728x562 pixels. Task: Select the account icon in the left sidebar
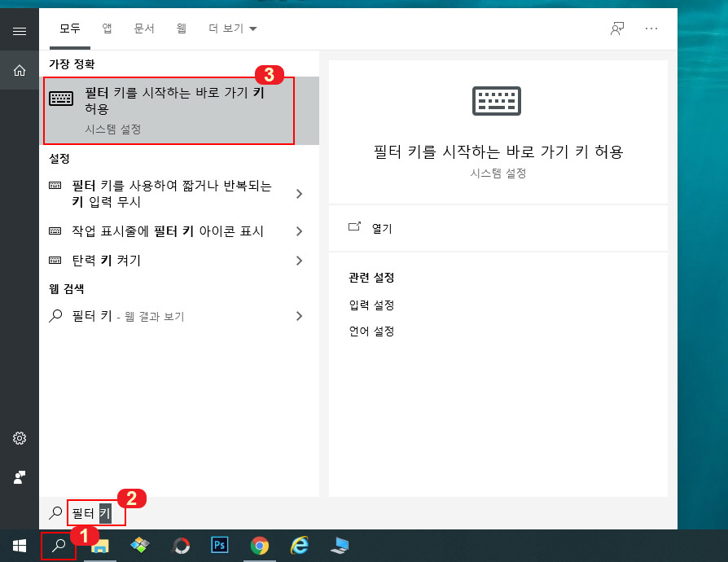coord(18,478)
